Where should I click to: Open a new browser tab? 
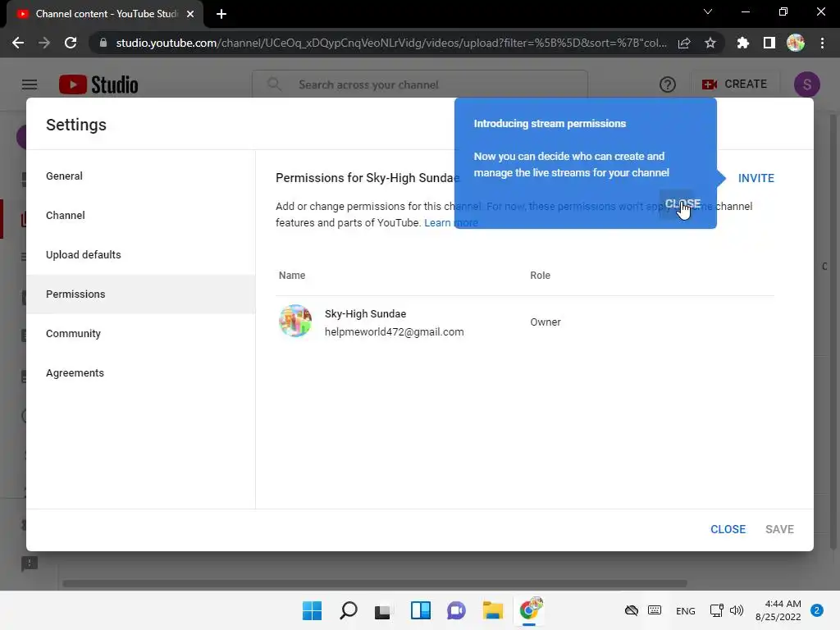pyautogui.click(x=221, y=14)
